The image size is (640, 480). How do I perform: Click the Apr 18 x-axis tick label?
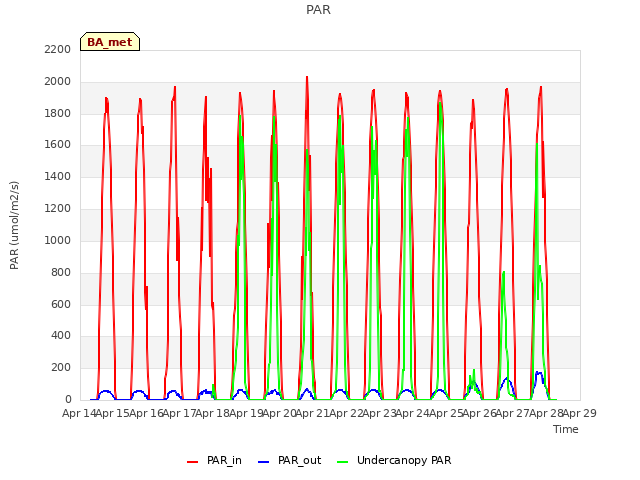(x=213, y=413)
